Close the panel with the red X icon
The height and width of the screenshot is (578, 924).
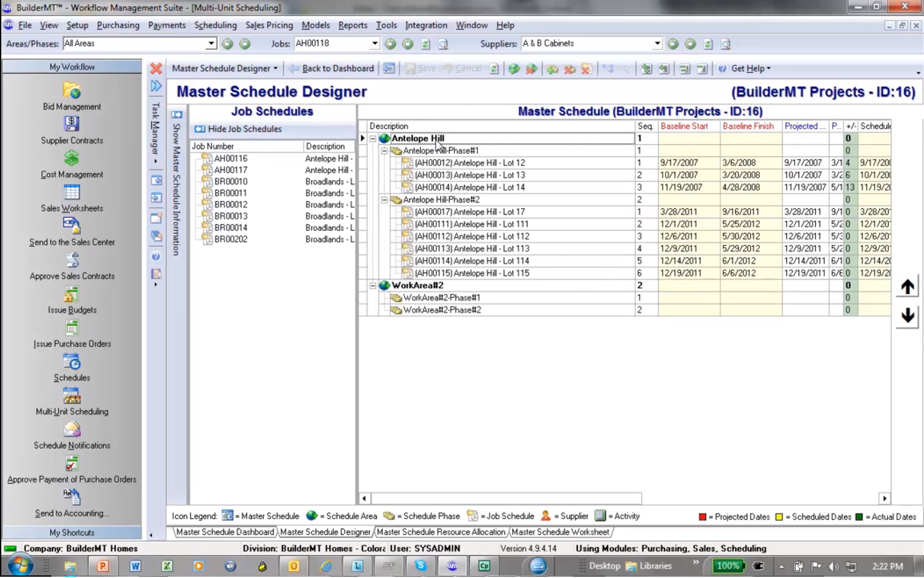pyautogui.click(x=156, y=69)
